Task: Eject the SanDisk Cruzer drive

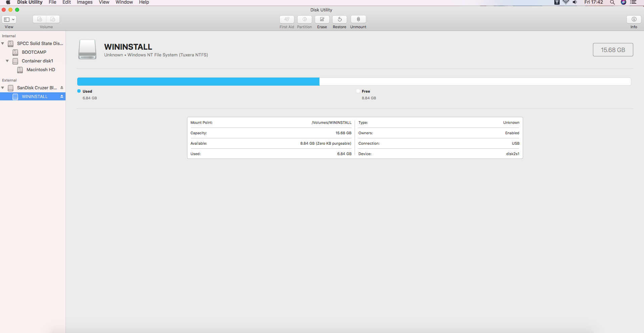Action: [62, 88]
